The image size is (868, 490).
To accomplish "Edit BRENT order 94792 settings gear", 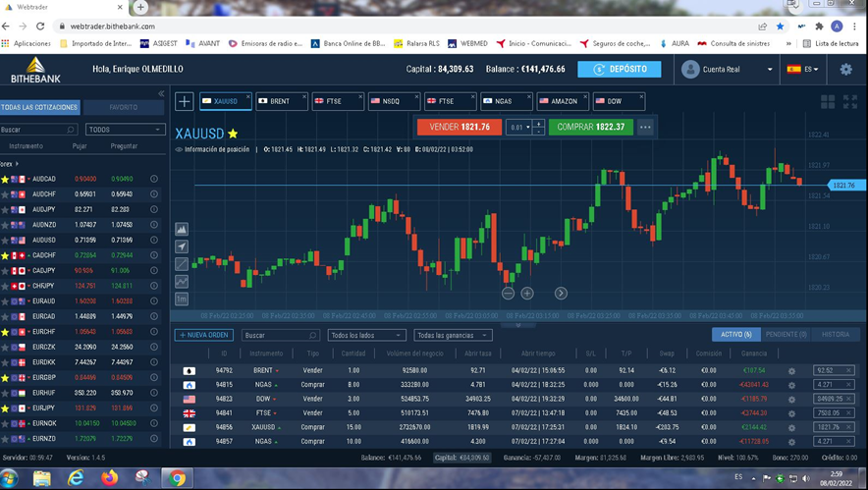I will click(x=791, y=371).
